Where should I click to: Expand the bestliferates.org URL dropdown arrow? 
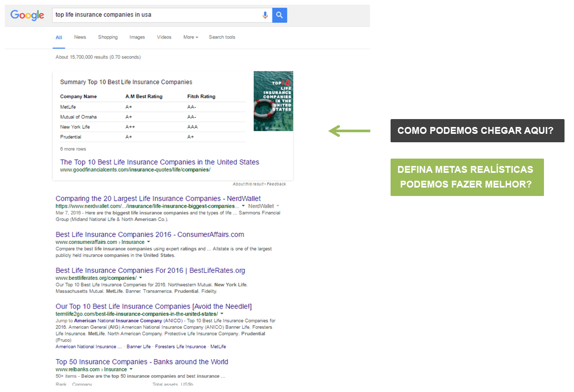click(141, 278)
